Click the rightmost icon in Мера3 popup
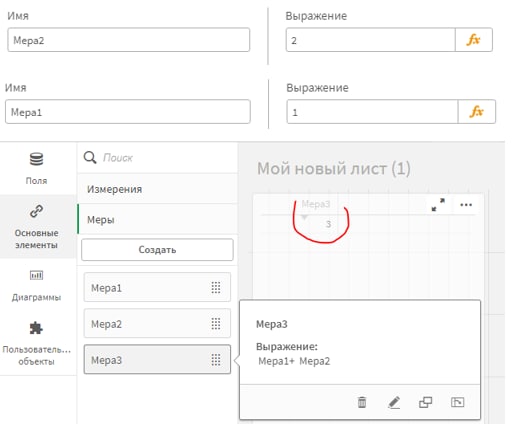 pyautogui.click(x=457, y=402)
